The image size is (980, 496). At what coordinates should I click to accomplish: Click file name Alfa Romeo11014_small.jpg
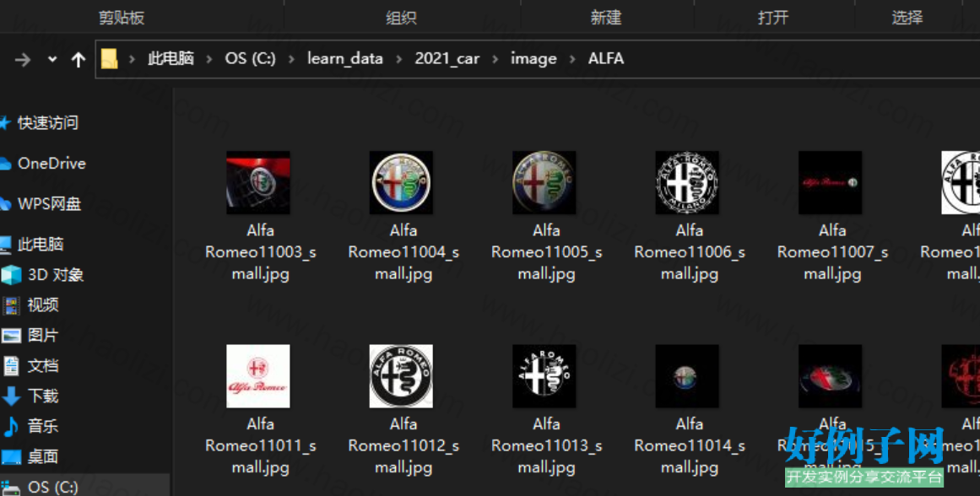coord(690,446)
